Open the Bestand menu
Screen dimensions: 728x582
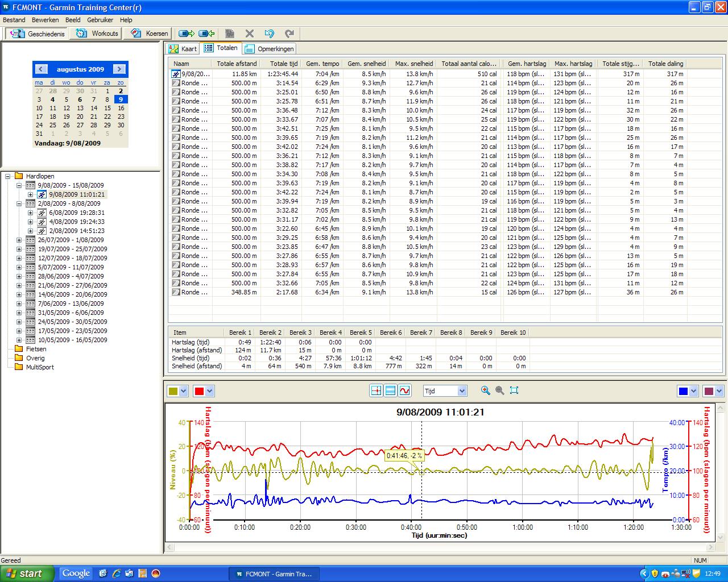coord(14,20)
